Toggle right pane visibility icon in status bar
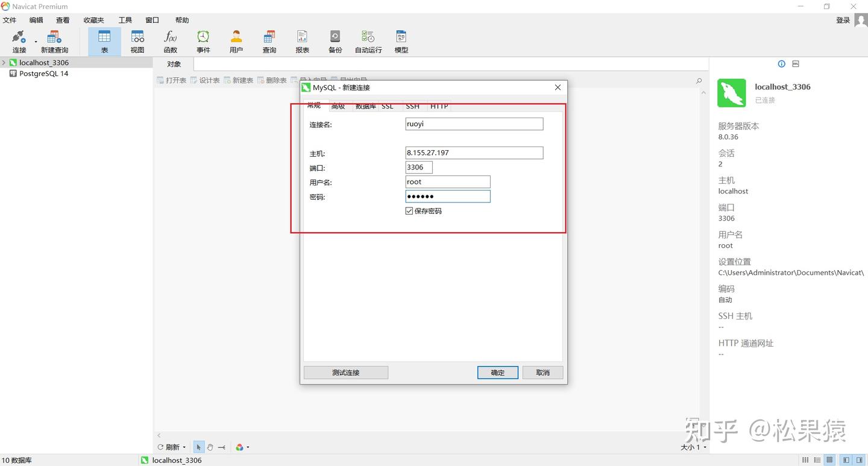Viewport: 868px width, 466px height. pyautogui.click(x=860, y=460)
